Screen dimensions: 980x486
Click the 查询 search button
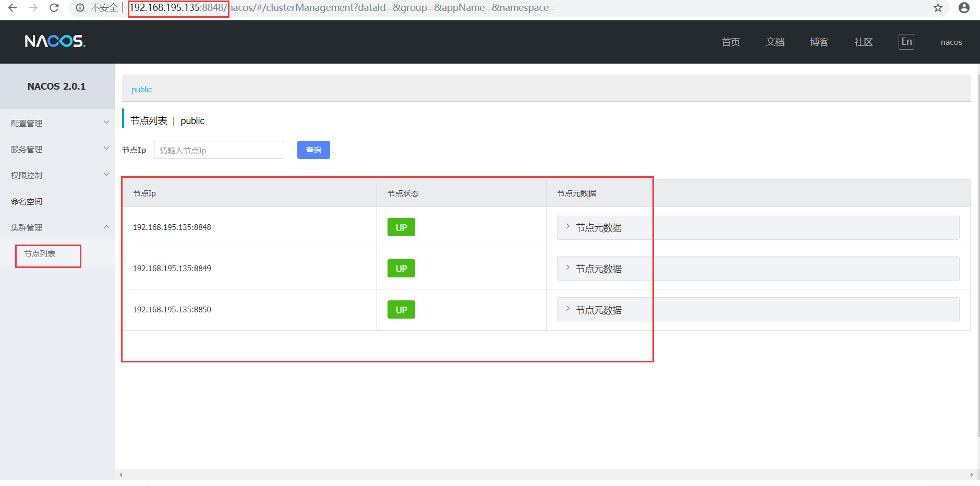[313, 150]
